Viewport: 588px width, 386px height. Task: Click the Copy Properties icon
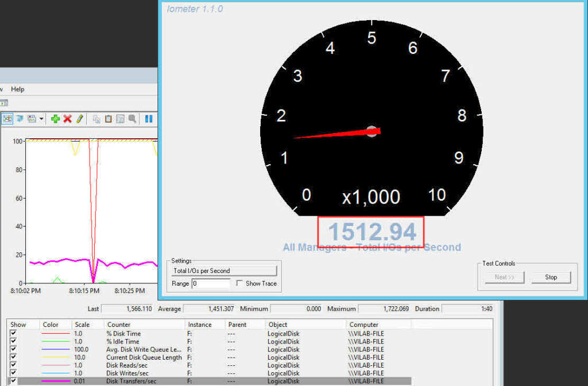pos(96,119)
